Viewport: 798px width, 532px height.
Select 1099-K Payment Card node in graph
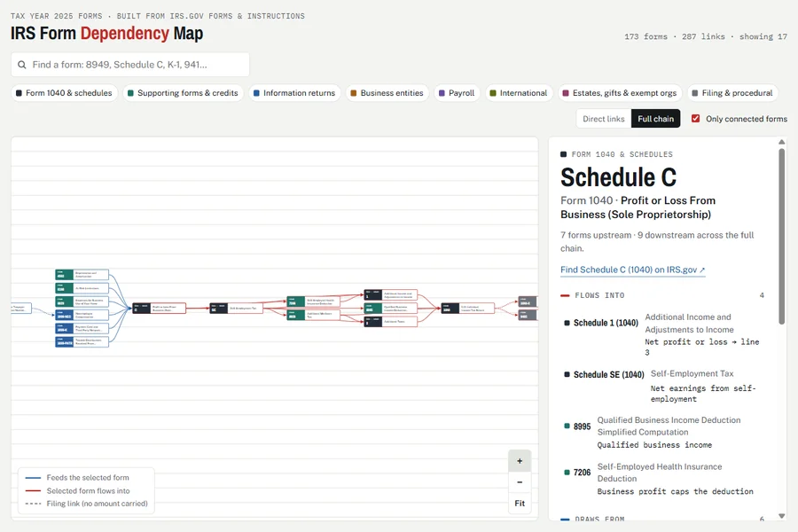(x=82, y=328)
